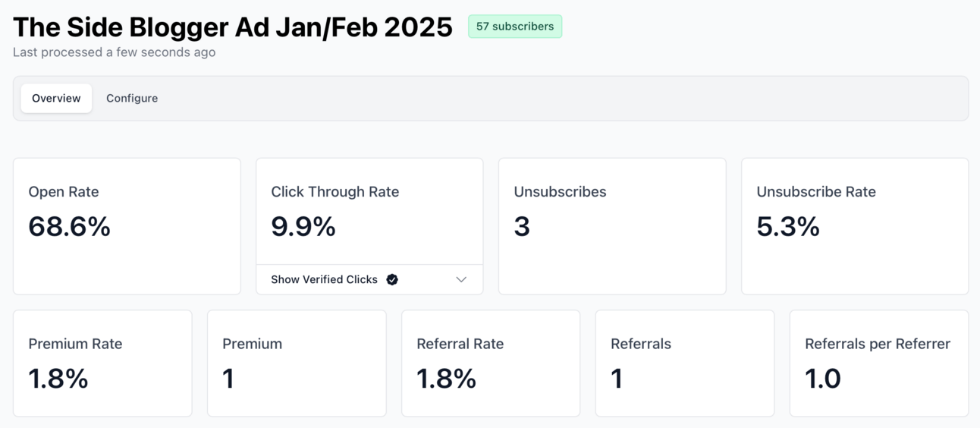Click the Last processed timestamp text
Viewport: 980px width, 428px height.
click(x=114, y=52)
